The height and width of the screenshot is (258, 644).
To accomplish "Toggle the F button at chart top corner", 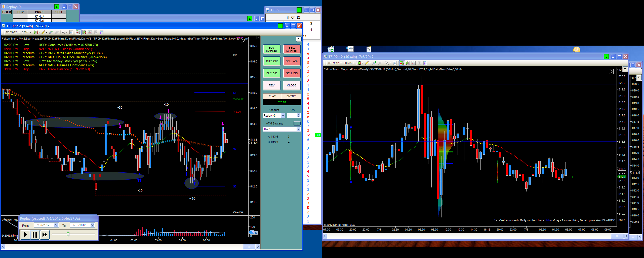I will (258, 38).
